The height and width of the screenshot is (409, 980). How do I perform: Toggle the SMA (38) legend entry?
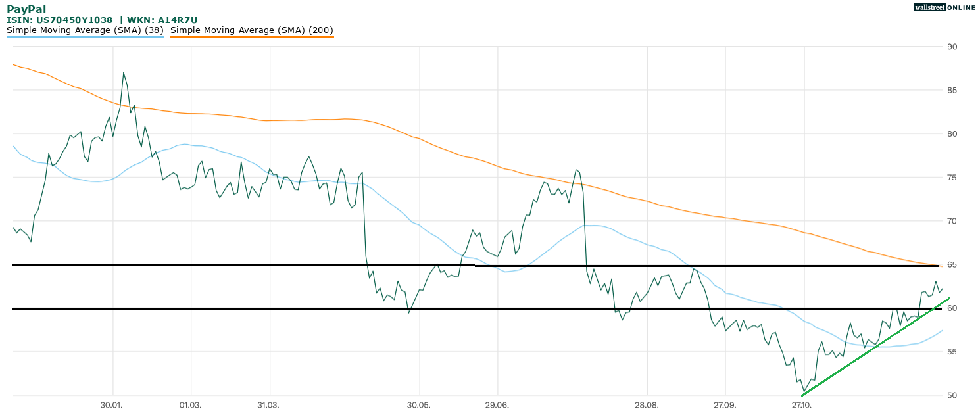(x=85, y=30)
